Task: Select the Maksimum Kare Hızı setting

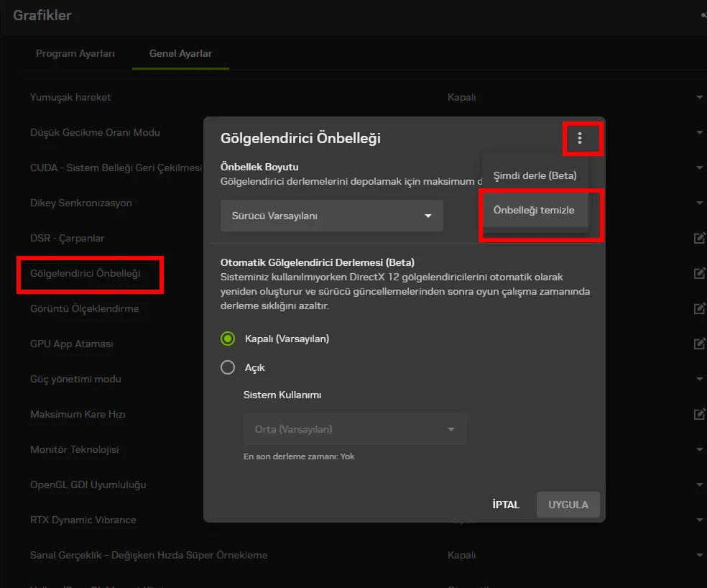Action: point(78,414)
